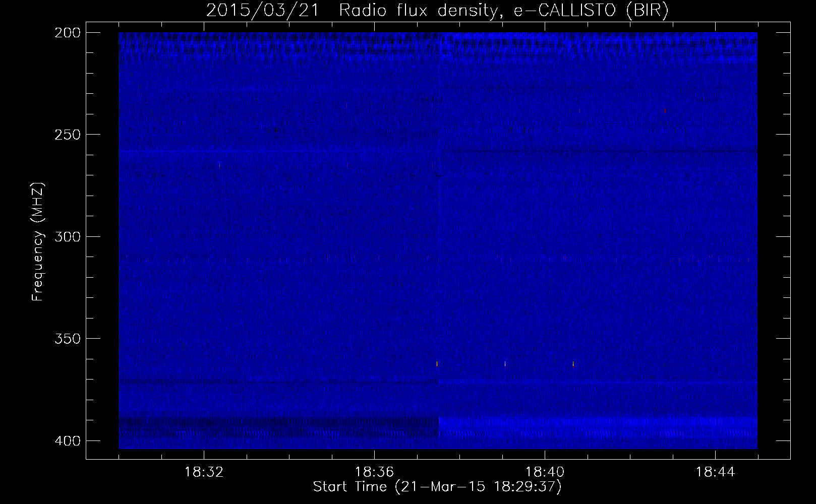Click the 18:40 time tick label

(x=545, y=472)
